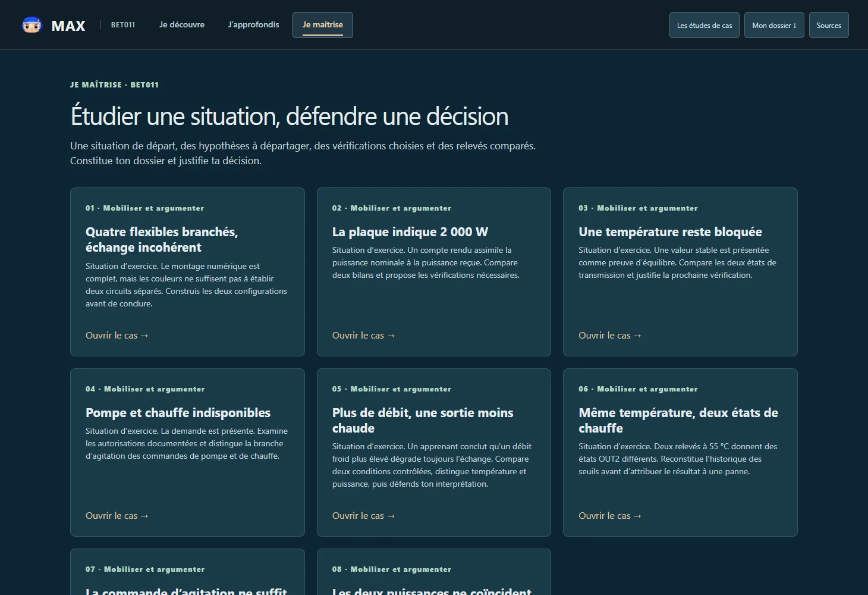Screen dimensions: 868x595
Task: Open case Plus de débit link
Action: 364,516
